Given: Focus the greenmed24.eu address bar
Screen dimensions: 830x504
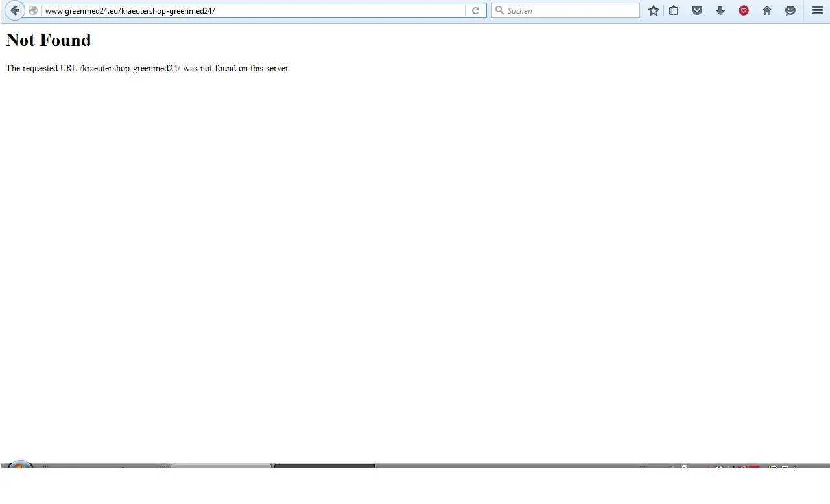Looking at the screenshot, I should pos(253,10).
